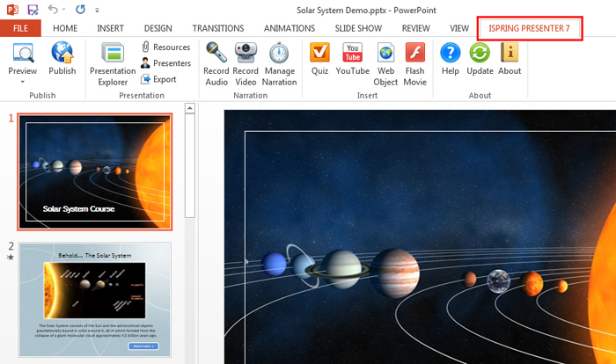Start Record Video with the webcam icon
The height and width of the screenshot is (364, 616).
(246, 64)
